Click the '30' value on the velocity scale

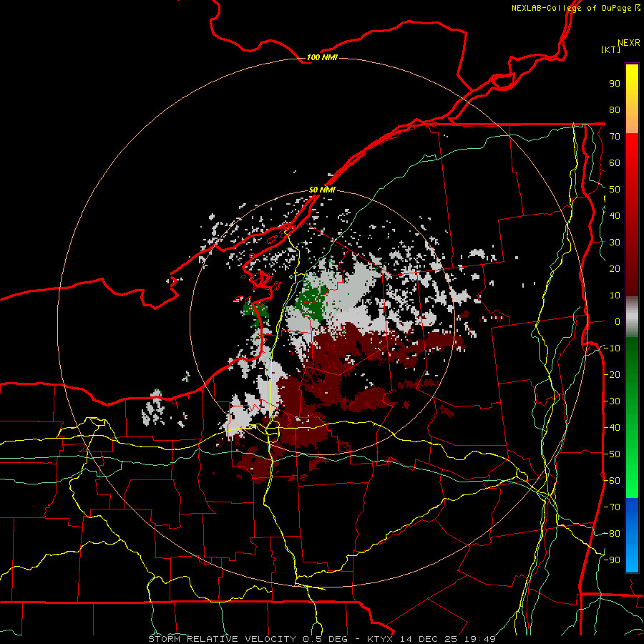(615, 243)
